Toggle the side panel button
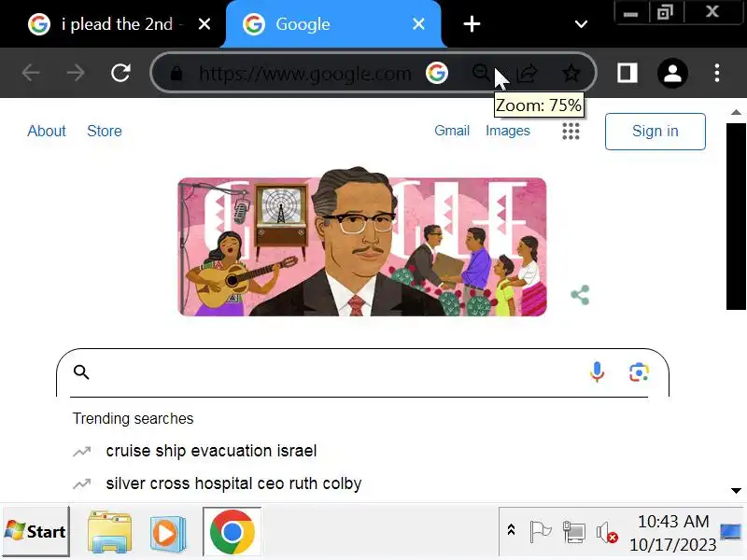This screenshot has height=560, width=747. [627, 74]
